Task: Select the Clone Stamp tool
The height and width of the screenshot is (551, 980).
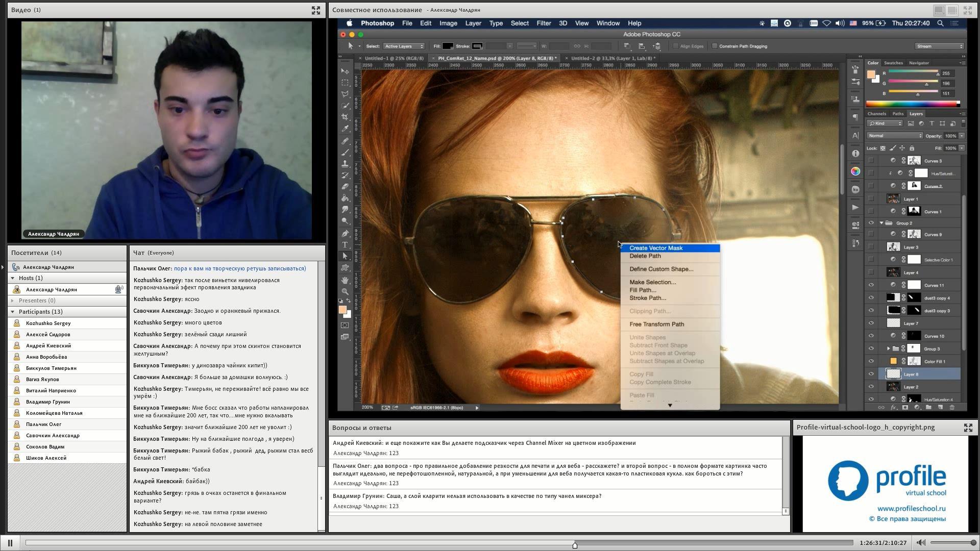Action: (345, 163)
